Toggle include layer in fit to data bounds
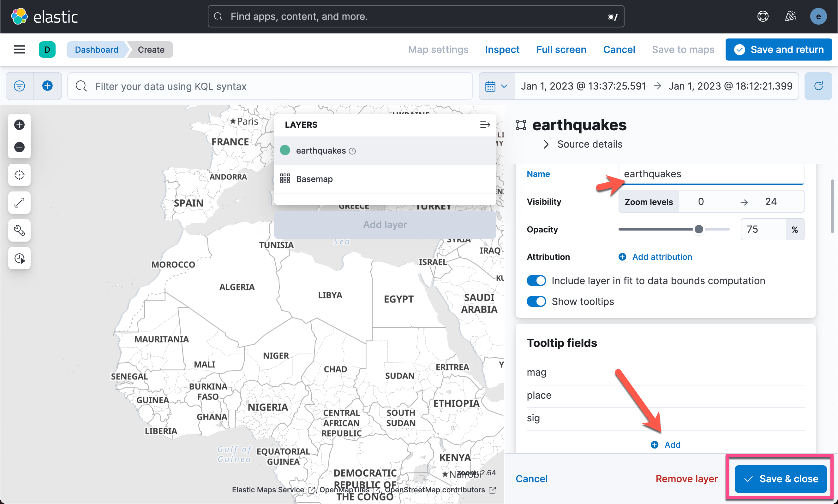838x504 pixels. click(x=536, y=281)
